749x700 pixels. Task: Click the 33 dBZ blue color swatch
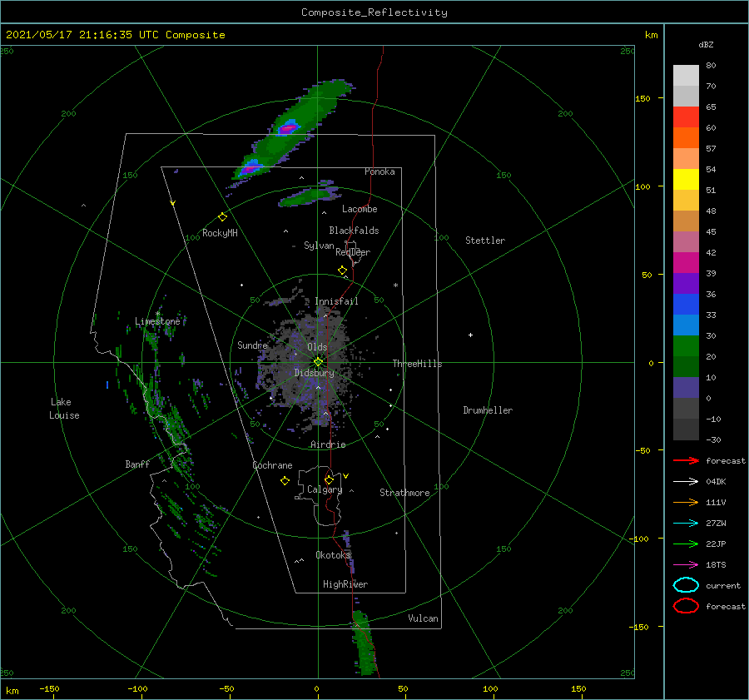coord(686,305)
